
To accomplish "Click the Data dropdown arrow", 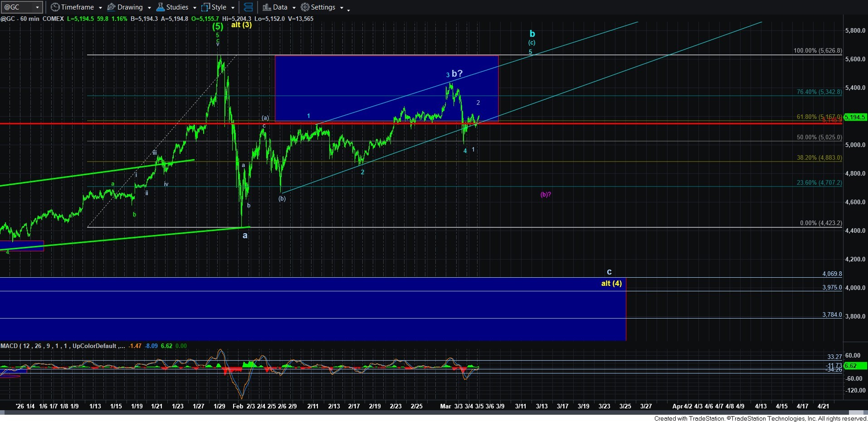I will click(x=294, y=8).
